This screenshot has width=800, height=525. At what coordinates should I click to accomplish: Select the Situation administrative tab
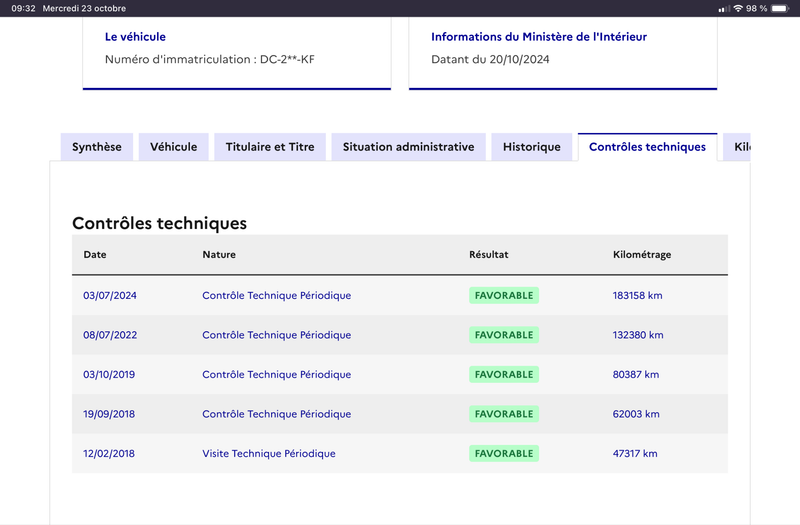[x=408, y=147]
